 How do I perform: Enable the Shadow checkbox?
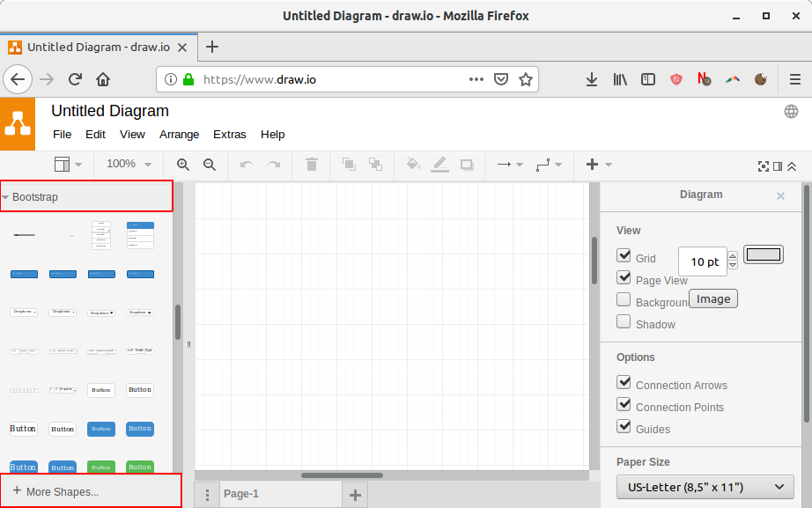[x=624, y=322]
